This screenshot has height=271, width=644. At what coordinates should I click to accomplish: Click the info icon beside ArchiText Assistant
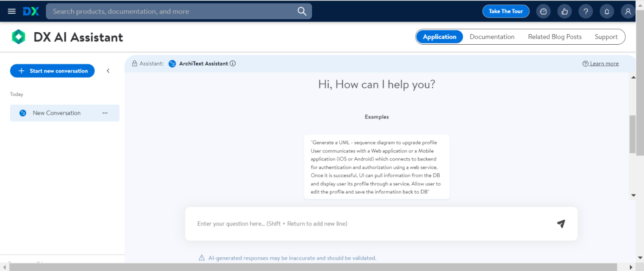[233, 64]
